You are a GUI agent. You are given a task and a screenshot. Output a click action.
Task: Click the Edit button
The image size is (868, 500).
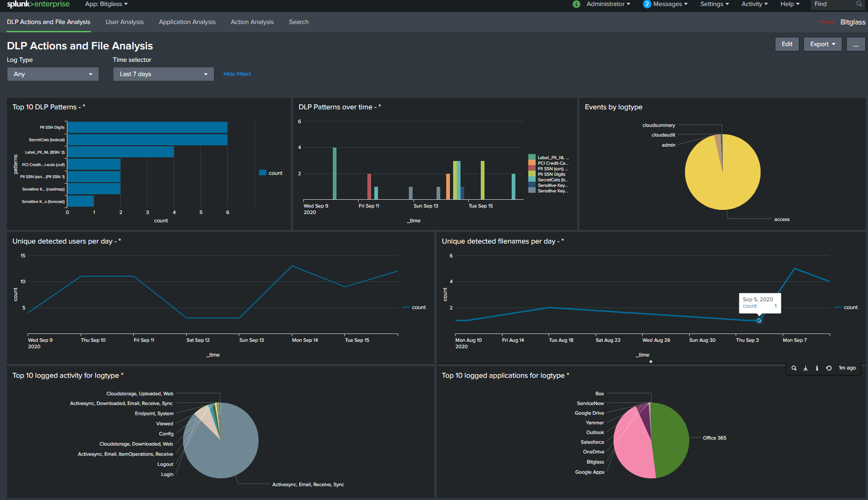[x=787, y=44]
